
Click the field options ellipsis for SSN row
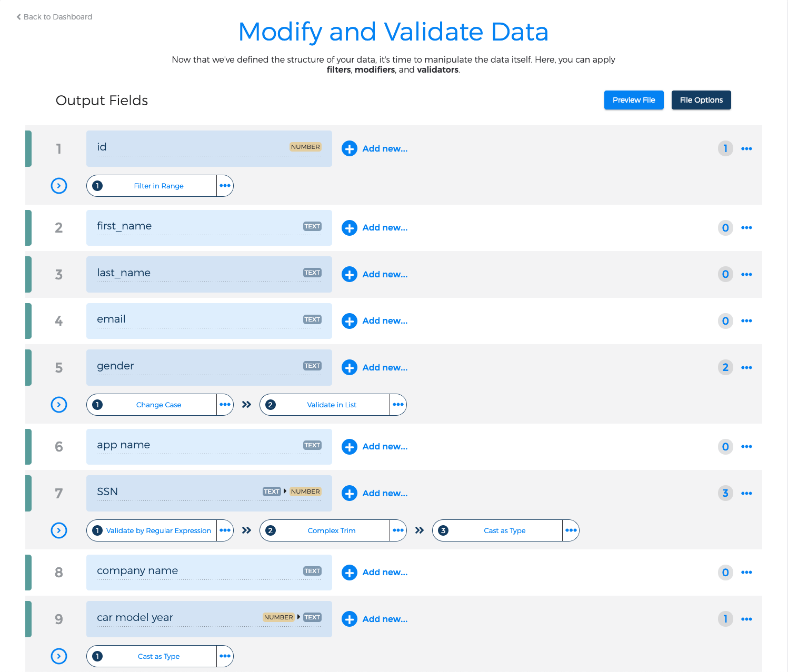pyautogui.click(x=746, y=493)
